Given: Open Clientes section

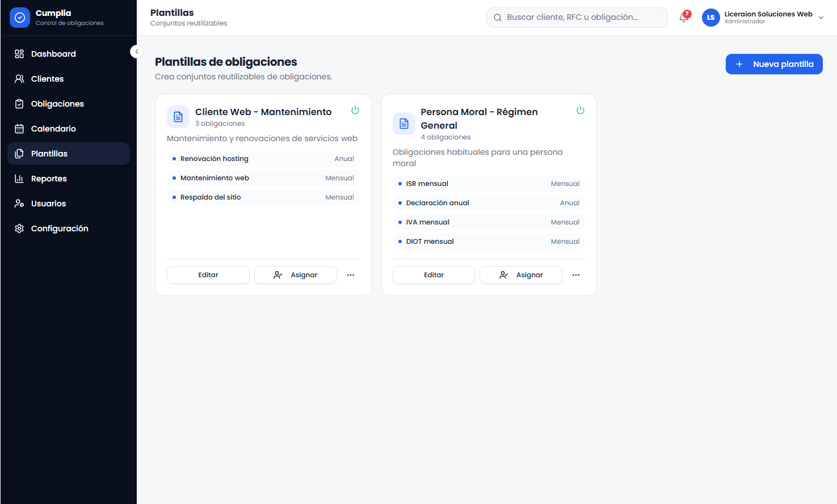Looking at the screenshot, I should 69,79.
